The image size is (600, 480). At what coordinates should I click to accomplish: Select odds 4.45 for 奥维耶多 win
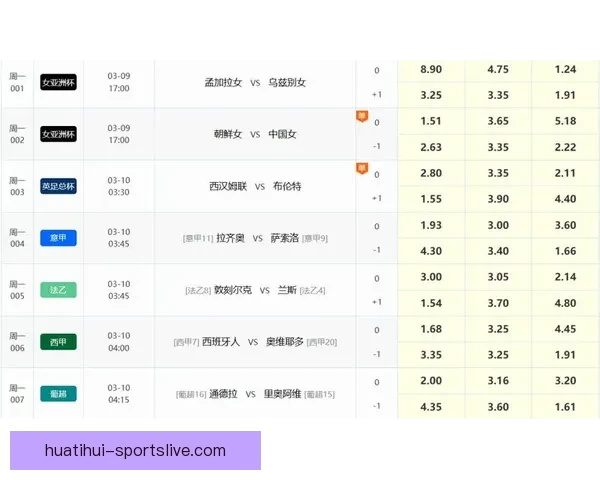[565, 329]
